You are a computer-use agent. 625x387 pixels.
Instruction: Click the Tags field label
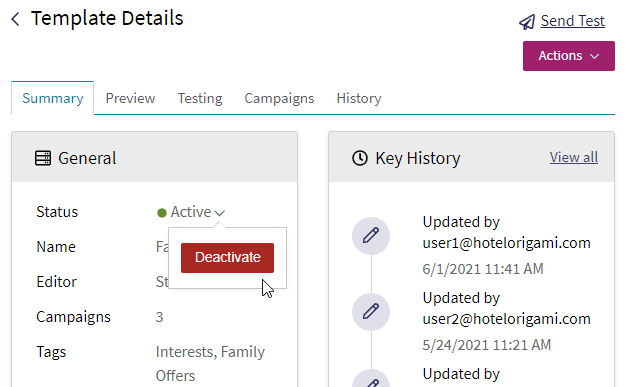(x=51, y=352)
